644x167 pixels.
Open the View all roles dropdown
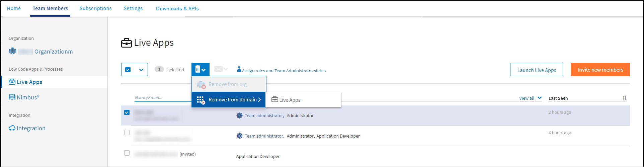point(530,98)
